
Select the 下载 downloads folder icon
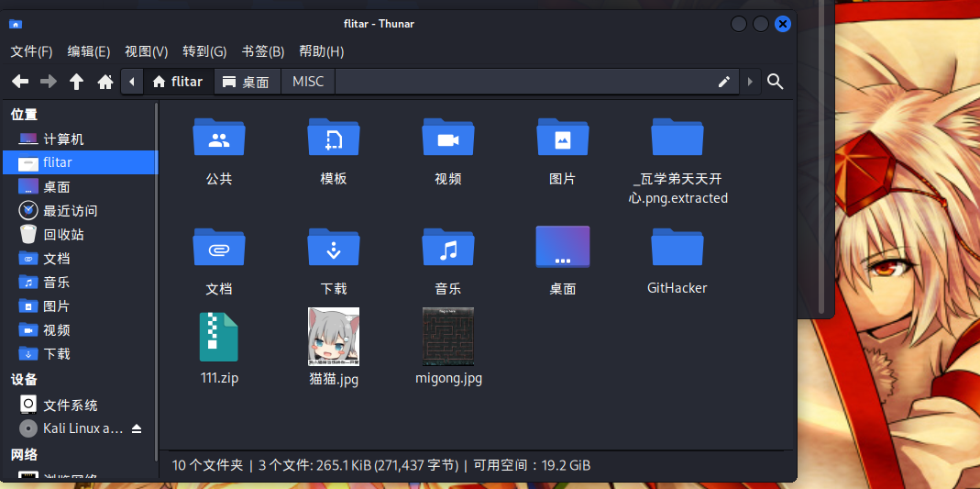pos(333,248)
